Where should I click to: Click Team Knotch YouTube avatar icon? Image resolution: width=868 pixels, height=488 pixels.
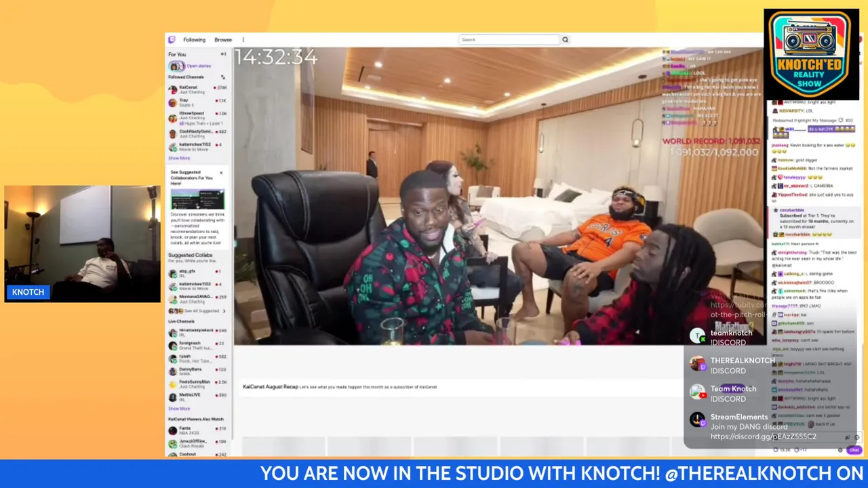[x=698, y=392]
